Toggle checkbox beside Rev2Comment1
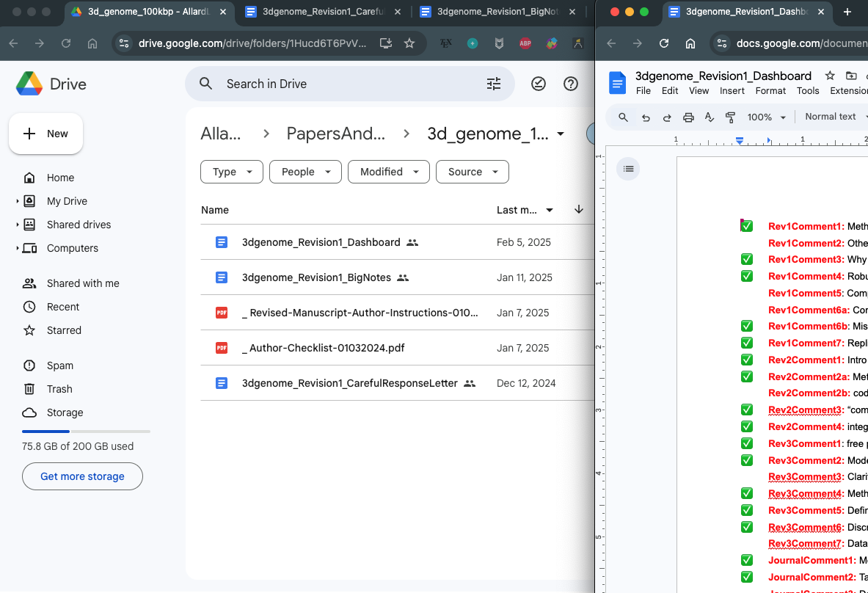 click(747, 360)
